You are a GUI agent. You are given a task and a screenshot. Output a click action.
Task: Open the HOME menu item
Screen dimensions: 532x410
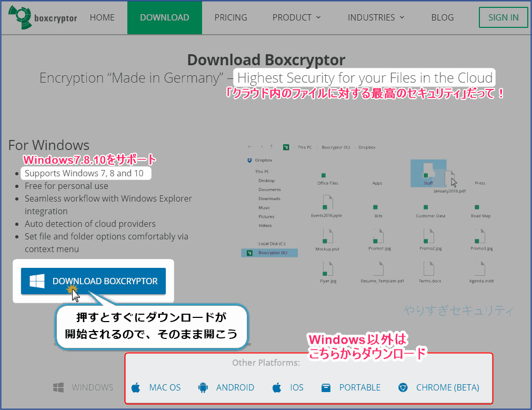coord(102,17)
